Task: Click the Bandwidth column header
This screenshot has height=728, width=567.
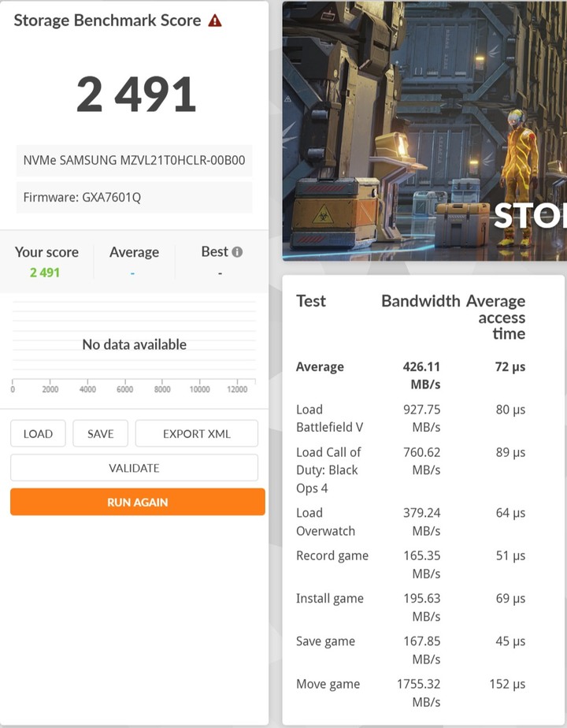Action: 421,301
